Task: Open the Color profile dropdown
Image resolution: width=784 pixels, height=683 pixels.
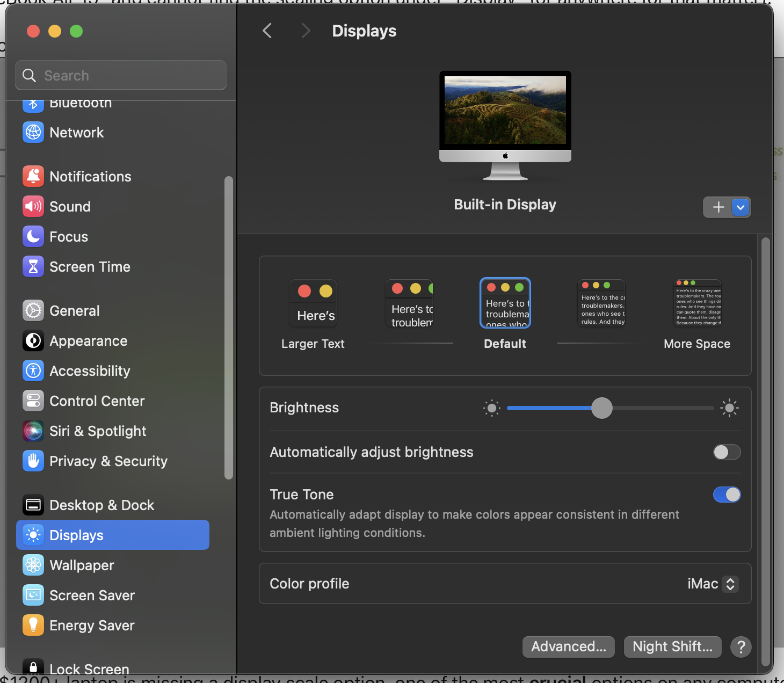Action: [x=713, y=584]
